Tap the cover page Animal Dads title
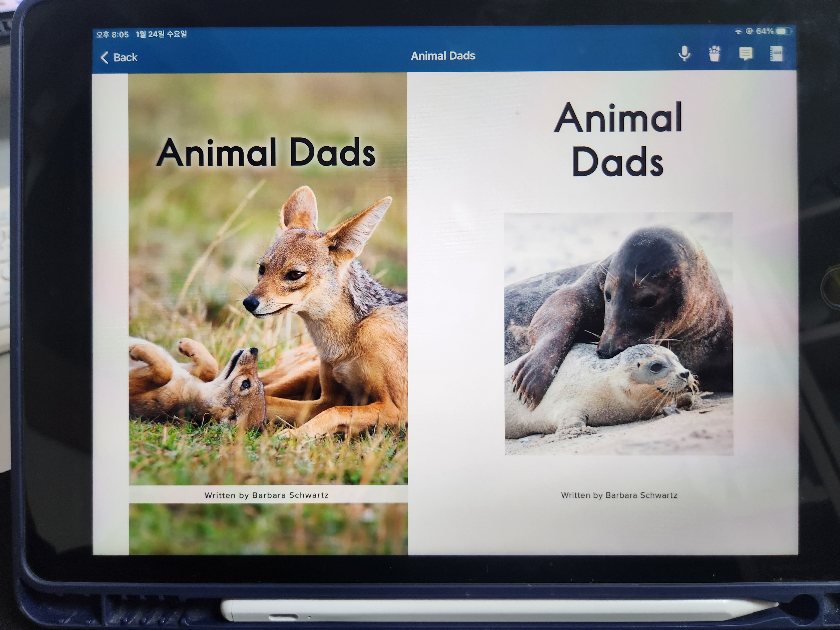The image size is (840, 630). 266,152
